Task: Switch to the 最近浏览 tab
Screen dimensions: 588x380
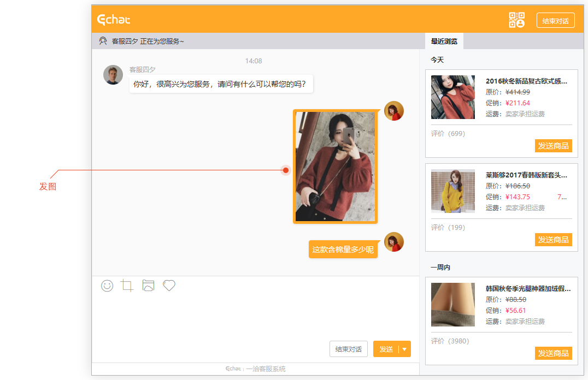Action: pyautogui.click(x=444, y=41)
